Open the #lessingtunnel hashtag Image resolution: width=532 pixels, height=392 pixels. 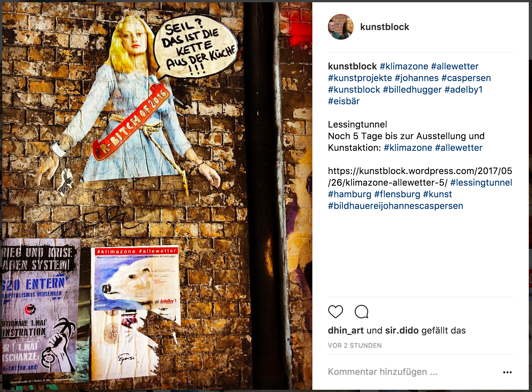(481, 182)
